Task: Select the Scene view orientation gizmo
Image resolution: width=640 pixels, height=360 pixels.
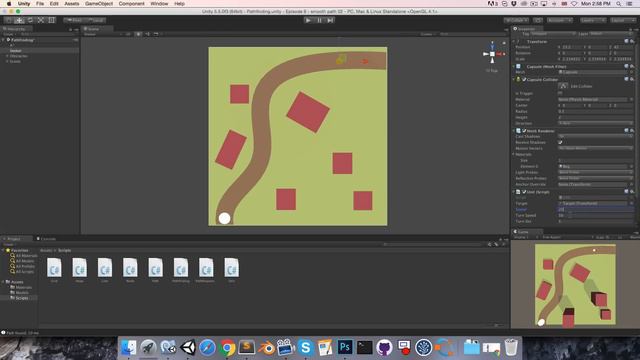Action: tap(493, 54)
